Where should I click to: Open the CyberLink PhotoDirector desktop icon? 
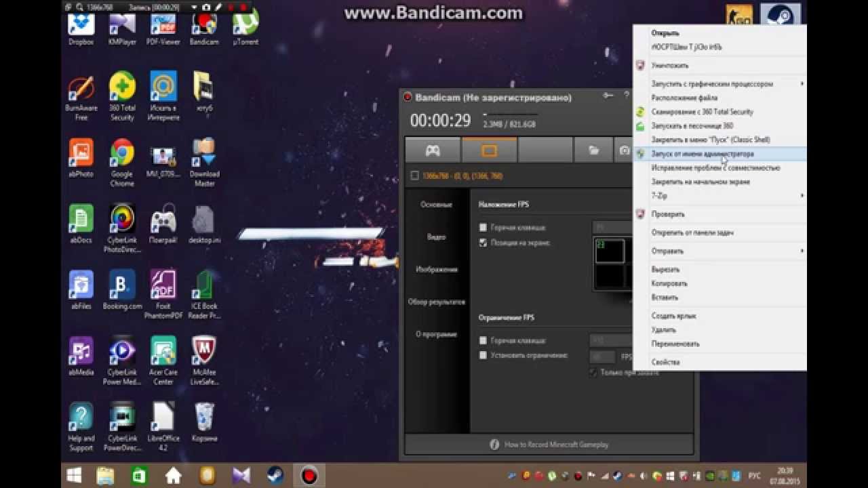(122, 229)
